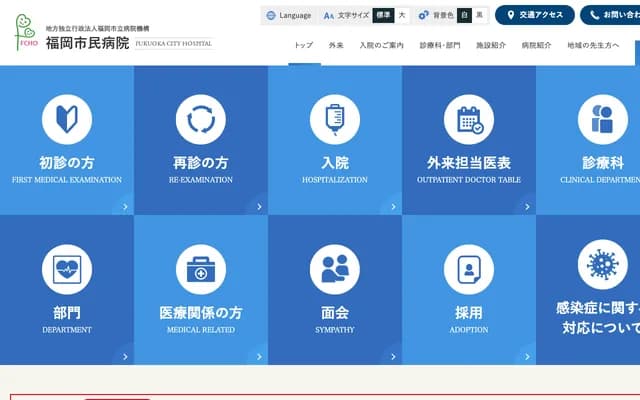Click the infection virus icon
The image size is (640, 400).
[x=602, y=264]
